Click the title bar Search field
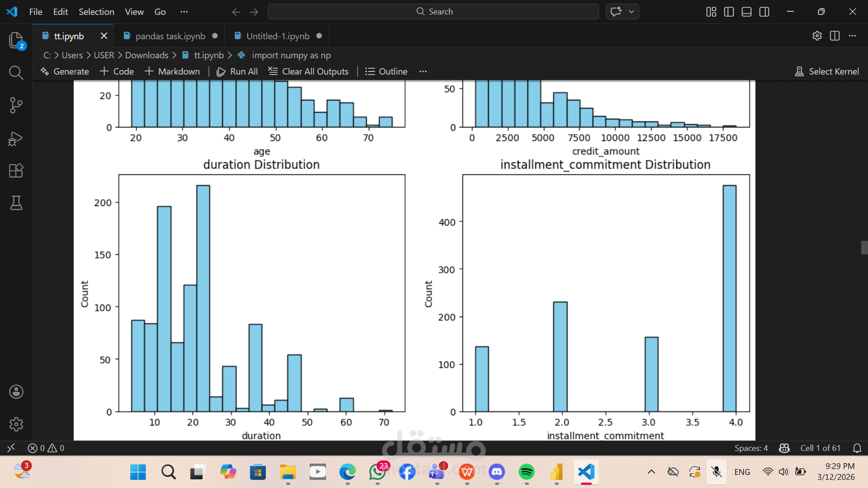Image resolution: width=868 pixels, height=488 pixels. (x=433, y=12)
